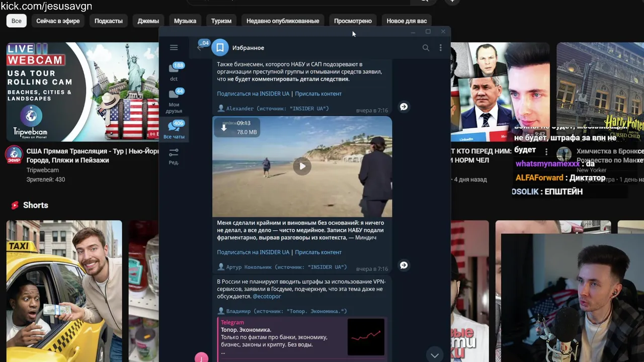Click the Shorts section icon

pos(15,205)
